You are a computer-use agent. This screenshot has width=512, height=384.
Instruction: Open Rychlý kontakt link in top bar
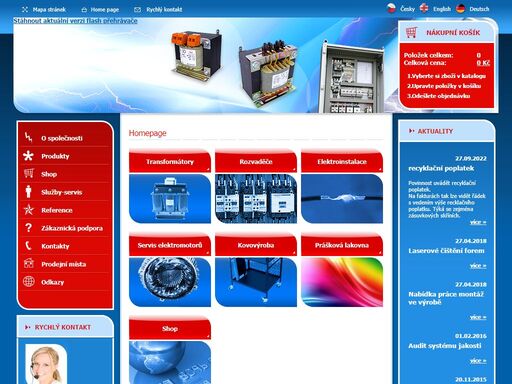click(164, 10)
